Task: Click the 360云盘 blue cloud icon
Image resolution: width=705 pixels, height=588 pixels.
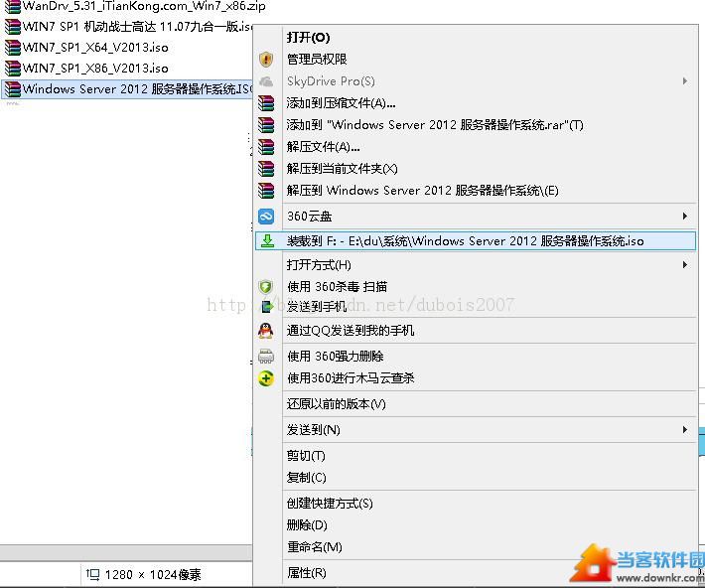Action: click(x=266, y=217)
